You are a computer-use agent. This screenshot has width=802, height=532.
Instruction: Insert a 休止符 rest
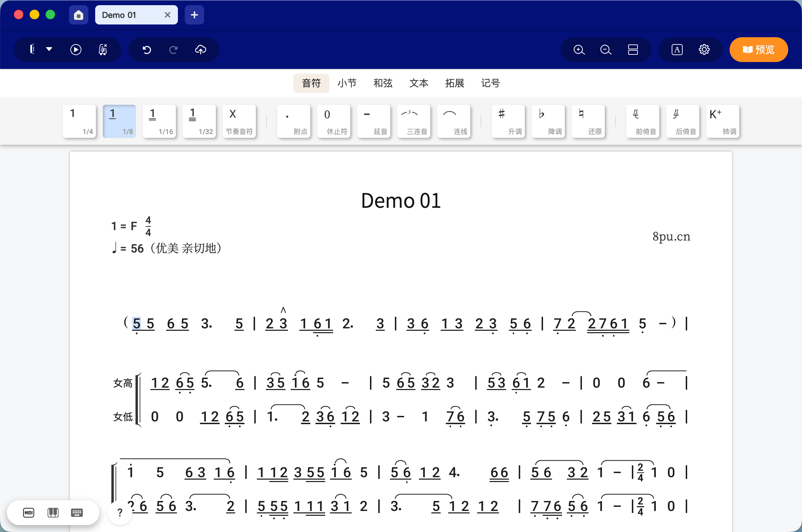tap(334, 121)
